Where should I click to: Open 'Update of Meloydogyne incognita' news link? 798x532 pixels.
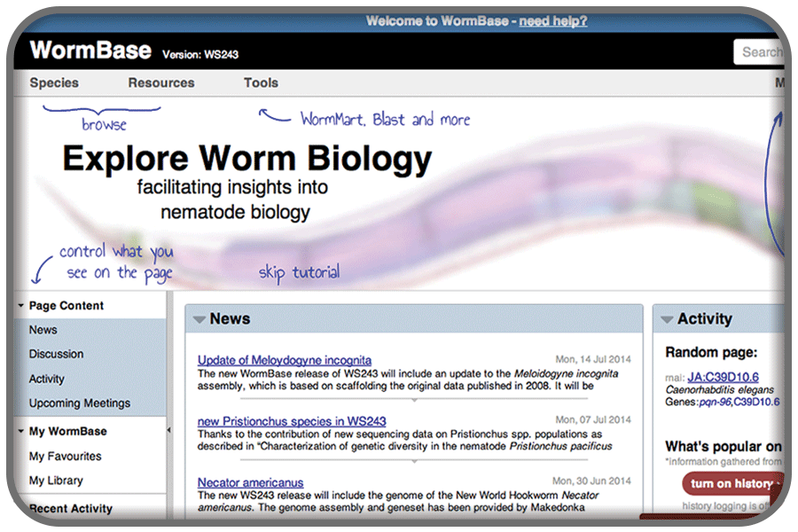point(285,361)
